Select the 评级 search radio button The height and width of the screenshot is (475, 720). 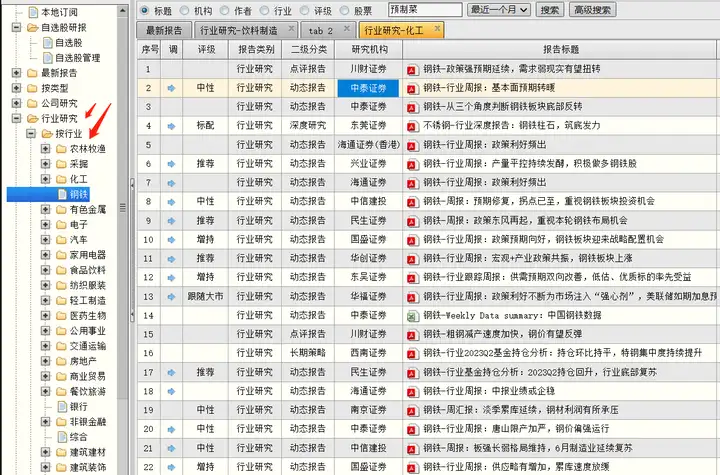coord(304,10)
